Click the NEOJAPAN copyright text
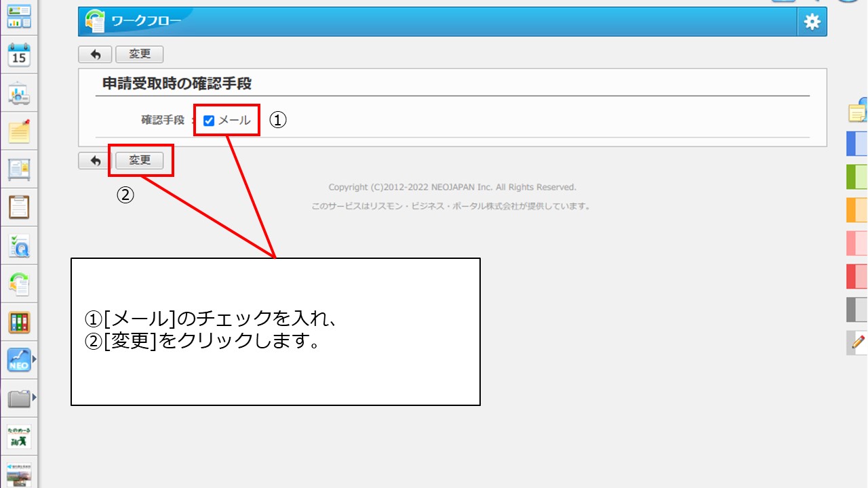Image resolution: width=868 pixels, height=488 pixels. coord(452,187)
